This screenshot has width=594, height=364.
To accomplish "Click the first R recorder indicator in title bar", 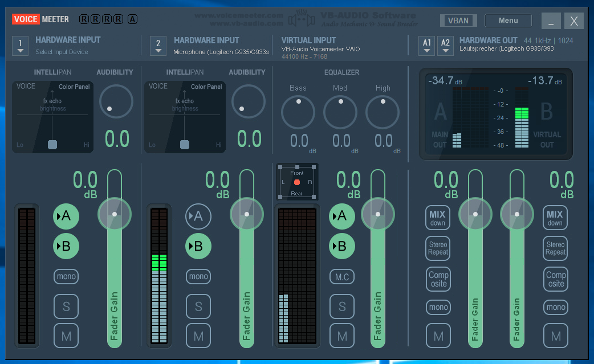I will click(x=84, y=19).
